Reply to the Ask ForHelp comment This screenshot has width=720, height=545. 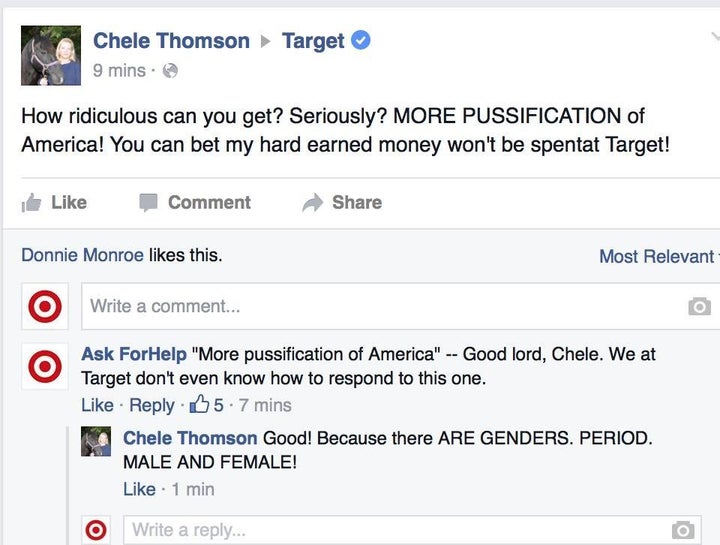pos(152,405)
